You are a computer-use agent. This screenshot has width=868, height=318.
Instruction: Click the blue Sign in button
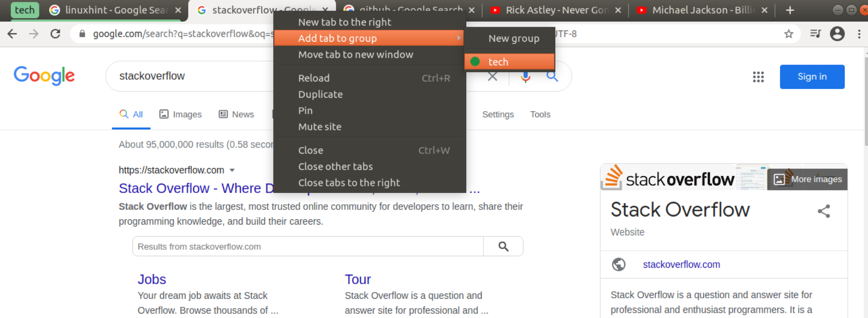(812, 77)
